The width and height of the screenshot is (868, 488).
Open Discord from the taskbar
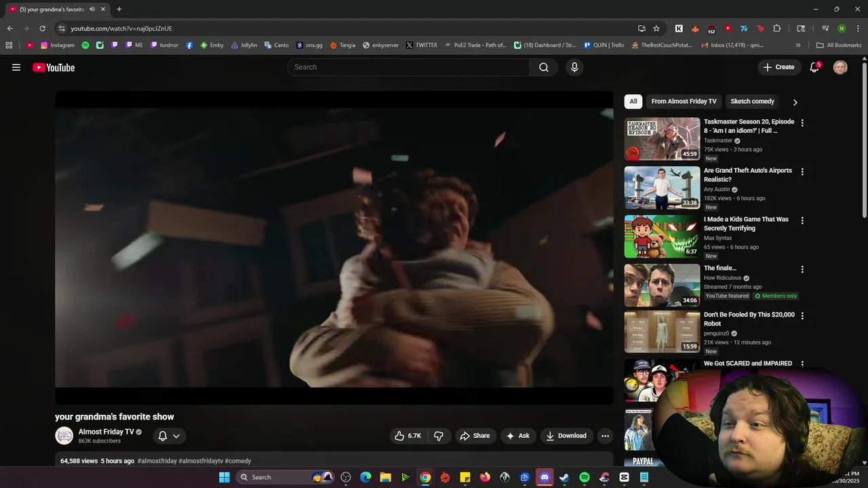click(544, 477)
